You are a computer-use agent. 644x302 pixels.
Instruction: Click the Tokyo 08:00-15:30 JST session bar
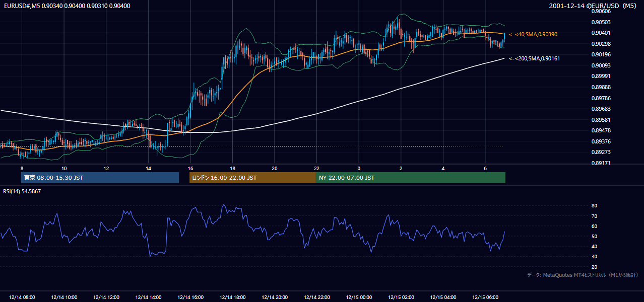point(100,178)
